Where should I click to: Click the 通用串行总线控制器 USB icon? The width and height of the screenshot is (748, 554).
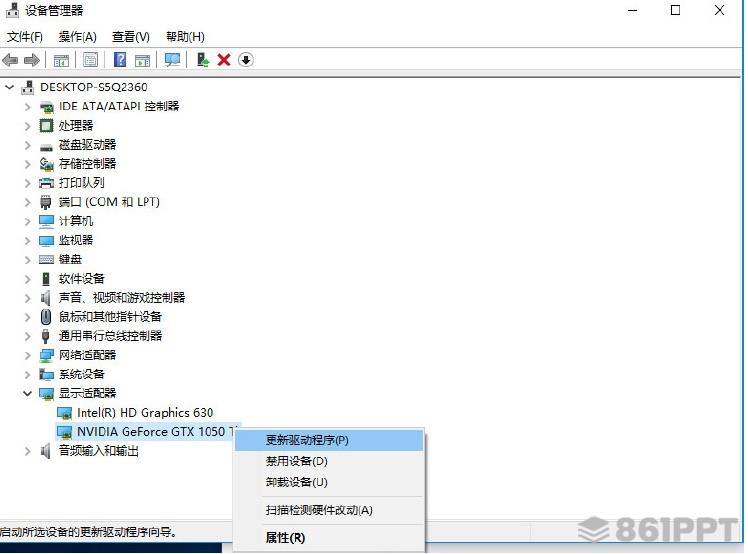click(x=45, y=336)
